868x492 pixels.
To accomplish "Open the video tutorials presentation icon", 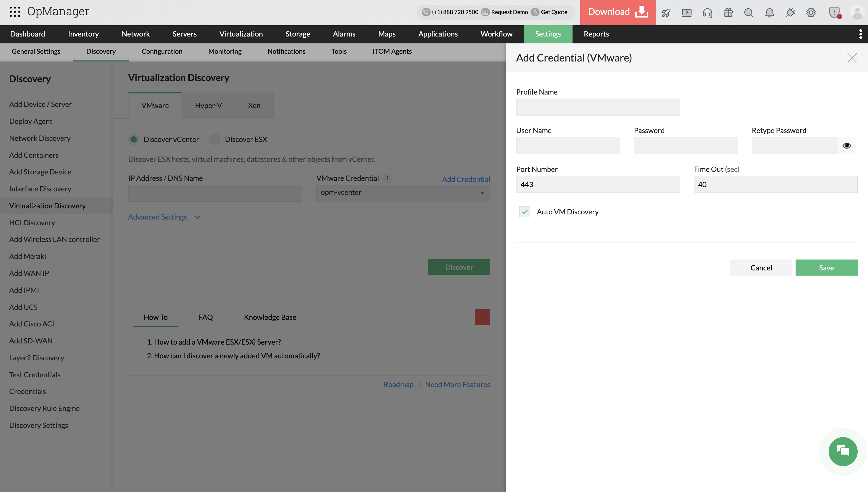I will (x=687, y=13).
